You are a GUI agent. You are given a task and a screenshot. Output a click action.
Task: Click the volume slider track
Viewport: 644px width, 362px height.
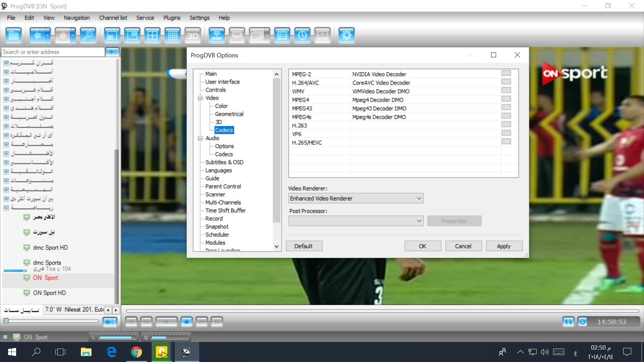pos(52,321)
